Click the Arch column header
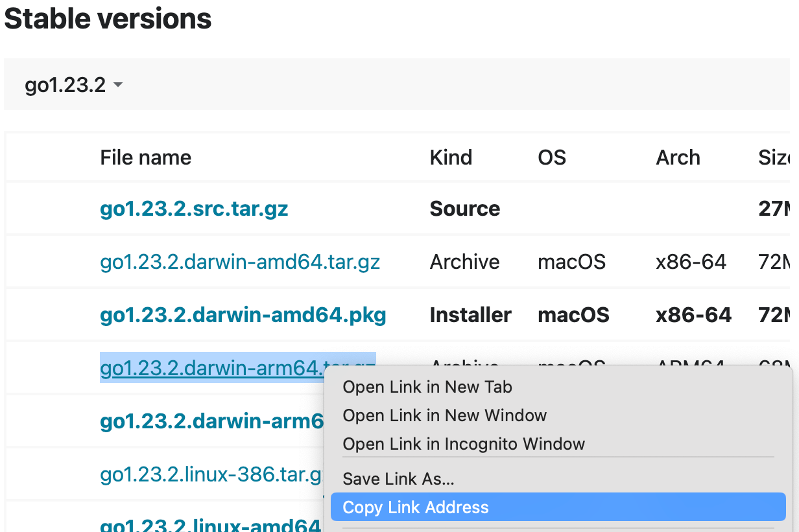Image resolution: width=799 pixels, height=532 pixels. 678,157
